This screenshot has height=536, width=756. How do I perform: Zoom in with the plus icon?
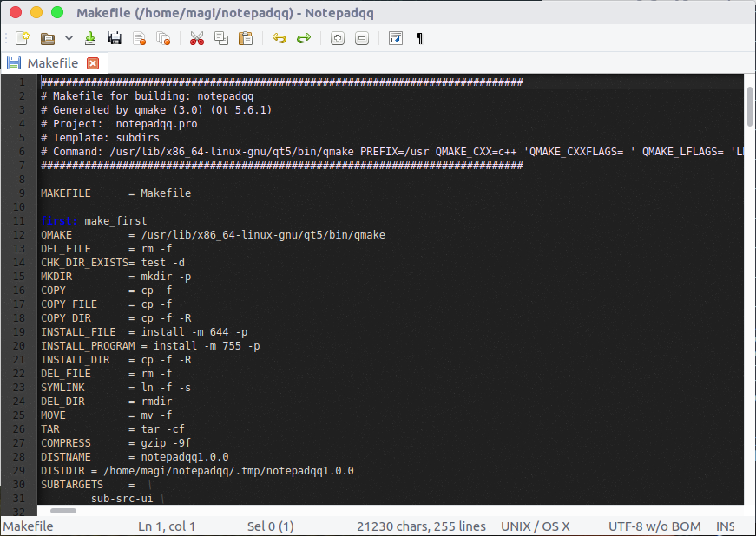[x=338, y=38]
